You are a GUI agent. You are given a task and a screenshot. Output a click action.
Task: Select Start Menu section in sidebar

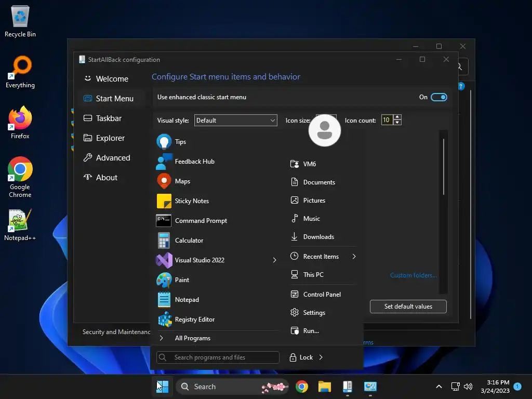(x=112, y=98)
